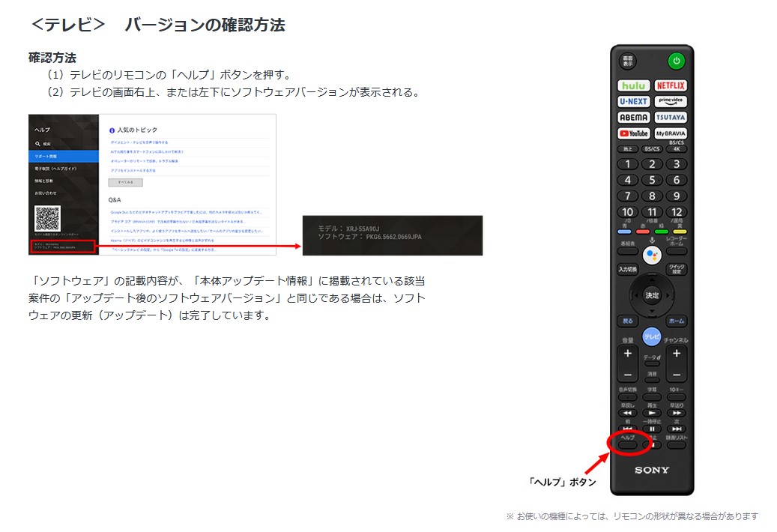The width and height of the screenshot is (777, 532).
Task: Click number 5 on the remote
Action: [652, 180]
